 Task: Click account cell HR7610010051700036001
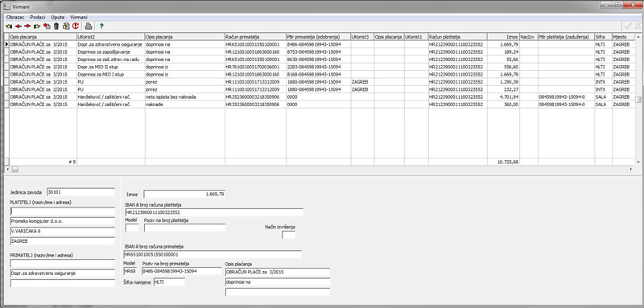pyautogui.click(x=255, y=67)
